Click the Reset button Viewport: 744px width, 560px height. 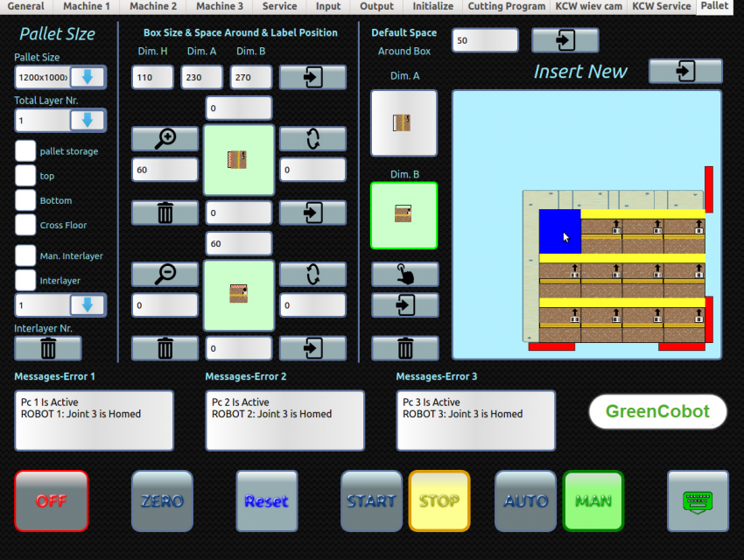click(267, 501)
